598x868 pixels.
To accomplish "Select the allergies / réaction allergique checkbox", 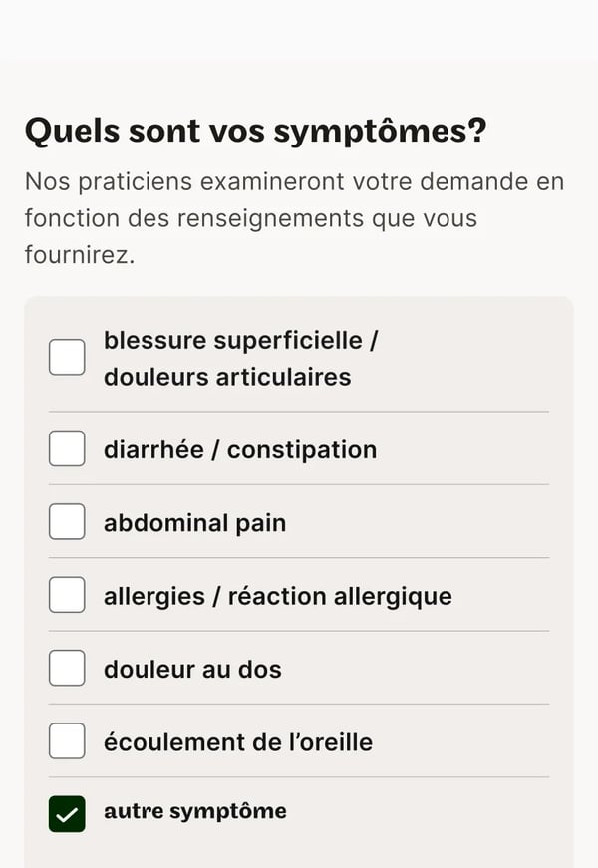I will [67, 595].
